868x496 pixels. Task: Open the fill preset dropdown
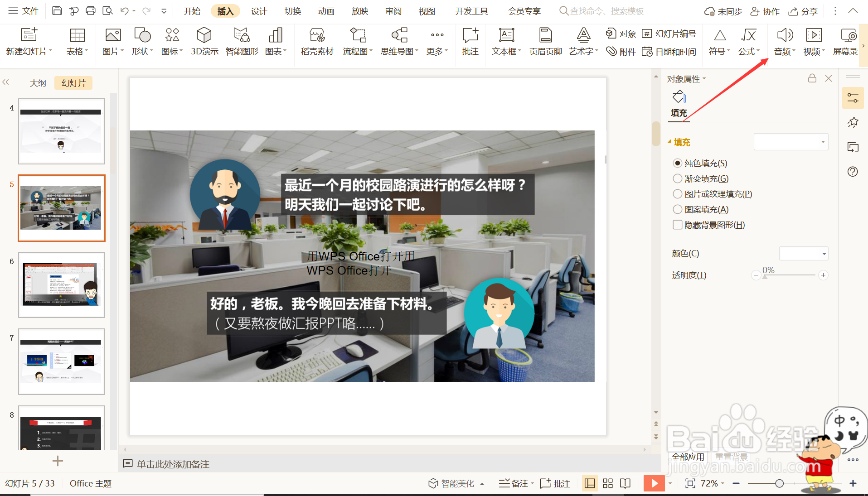pos(791,142)
